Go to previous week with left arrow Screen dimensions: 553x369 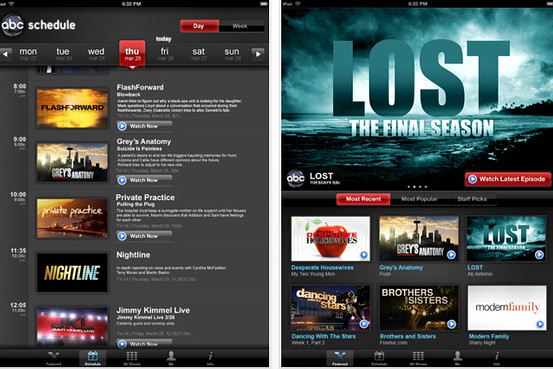[6, 54]
